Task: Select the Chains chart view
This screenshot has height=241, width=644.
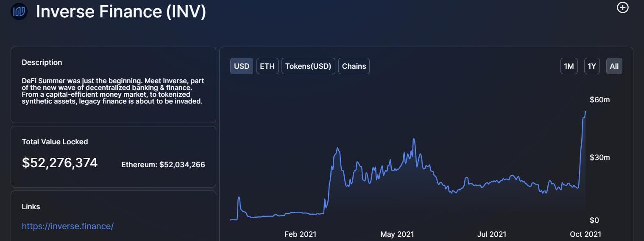Action: tap(354, 66)
